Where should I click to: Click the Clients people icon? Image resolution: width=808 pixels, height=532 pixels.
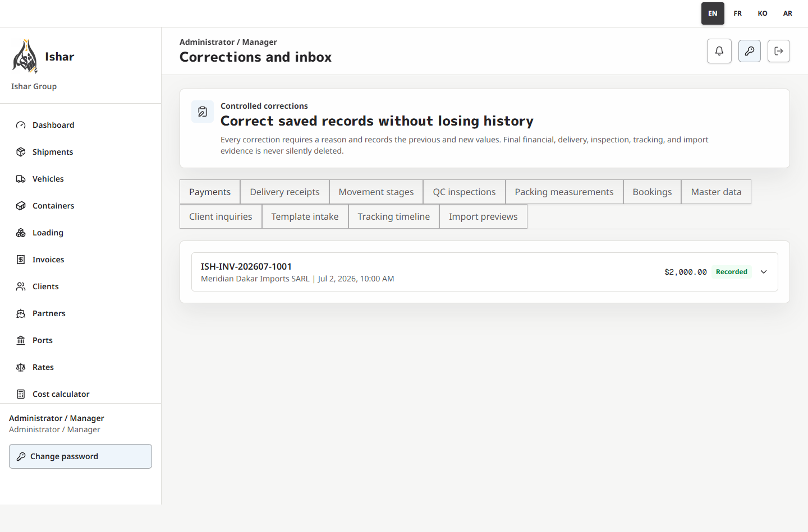[21, 286]
